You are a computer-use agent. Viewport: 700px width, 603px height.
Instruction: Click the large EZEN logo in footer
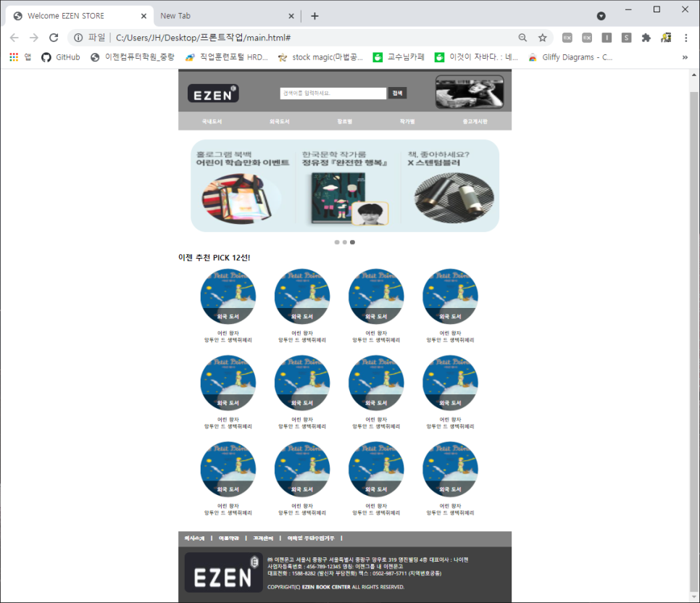223,573
